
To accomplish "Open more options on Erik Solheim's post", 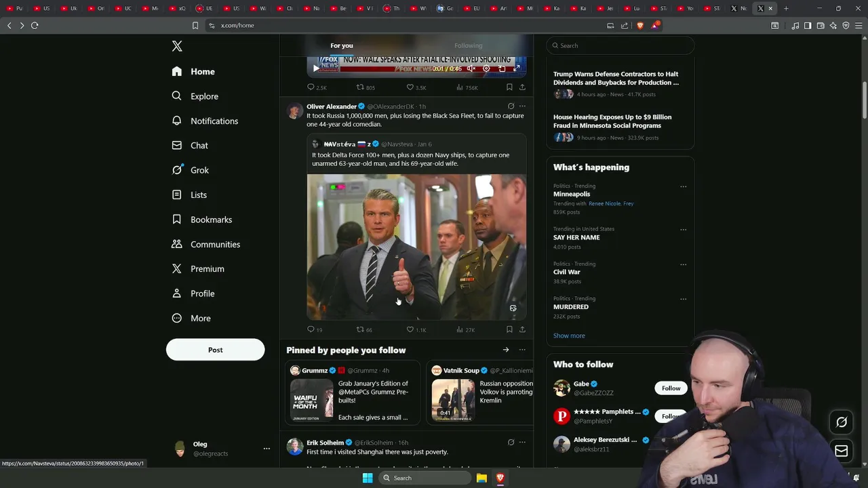I will coord(522,443).
